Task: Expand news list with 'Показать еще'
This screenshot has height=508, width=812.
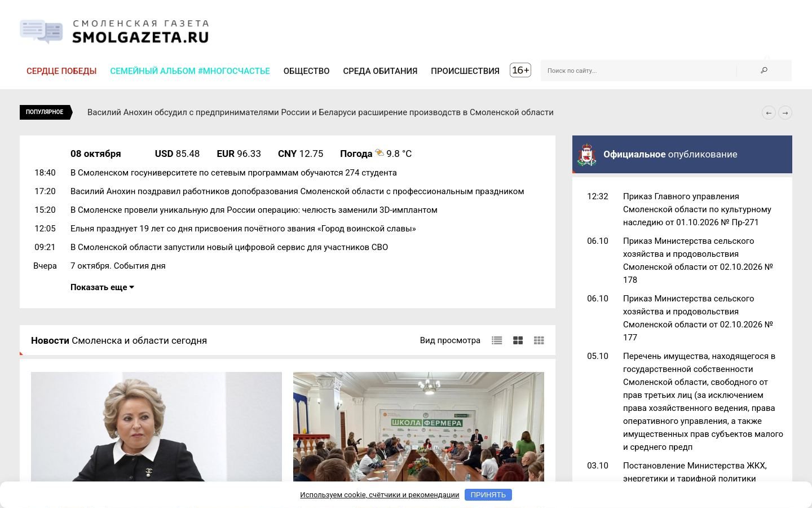Action: 102,287
